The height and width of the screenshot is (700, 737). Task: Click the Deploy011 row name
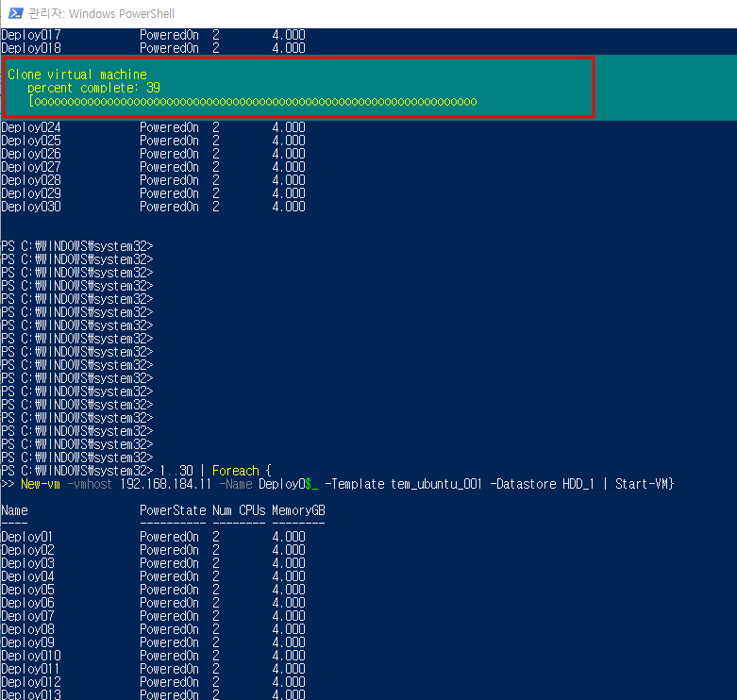tap(30, 669)
